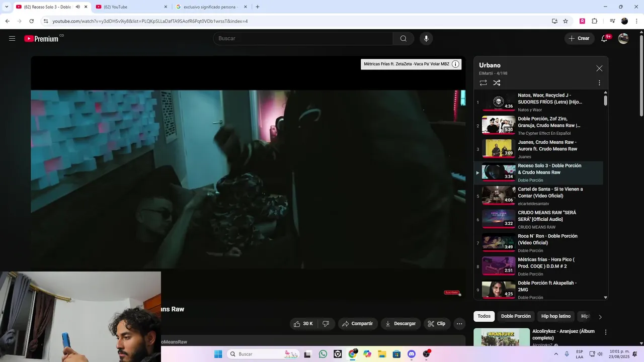The width and height of the screenshot is (644, 362).
Task: Play Métricas frías Hora Pico item
Action: tap(539, 266)
